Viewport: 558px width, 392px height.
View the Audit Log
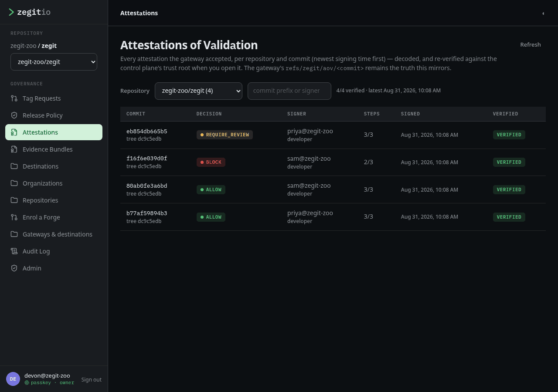point(54,251)
